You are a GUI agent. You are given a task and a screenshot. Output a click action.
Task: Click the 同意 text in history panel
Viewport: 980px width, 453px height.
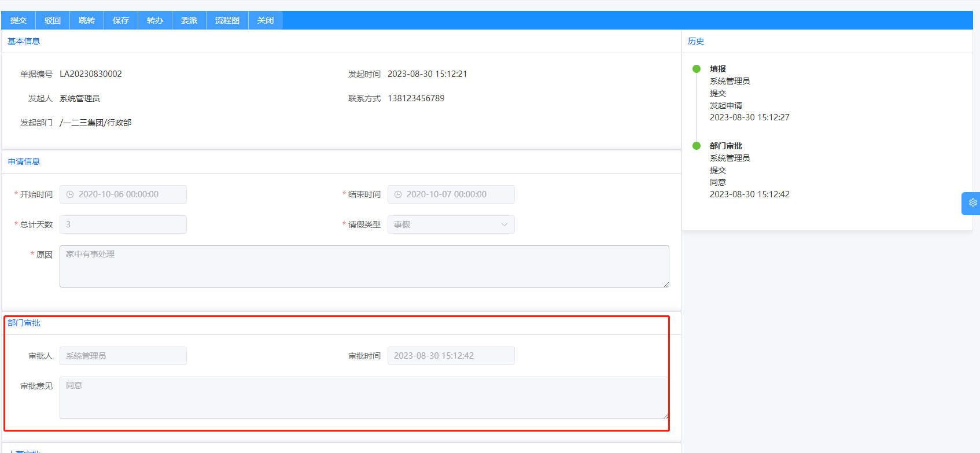(x=718, y=182)
